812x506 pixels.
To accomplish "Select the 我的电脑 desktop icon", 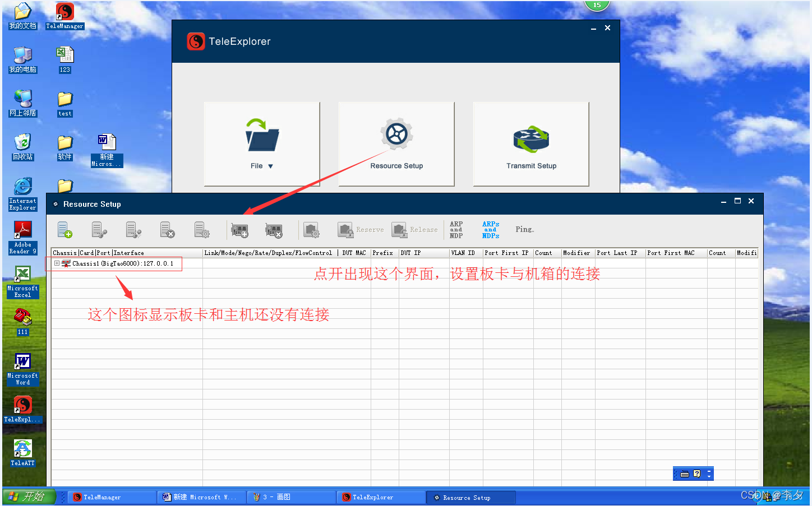I will click(x=23, y=59).
